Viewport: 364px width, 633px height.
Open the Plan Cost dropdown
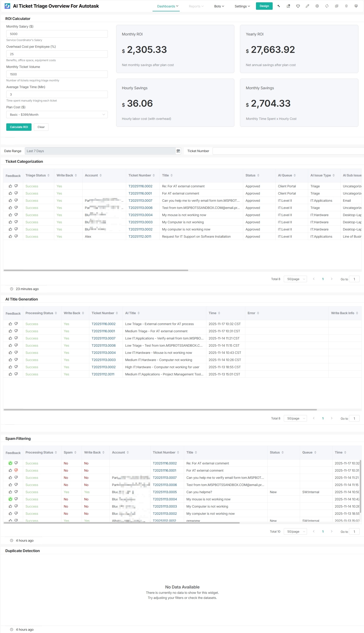coord(57,115)
